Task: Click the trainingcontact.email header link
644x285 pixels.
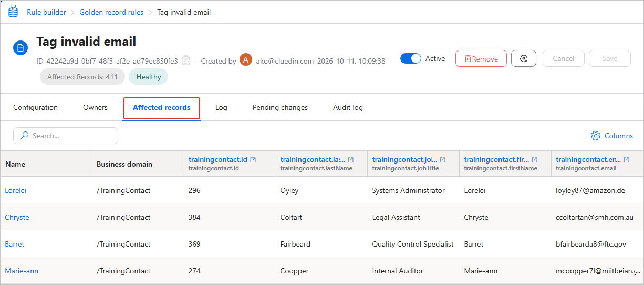Action: tap(589, 159)
